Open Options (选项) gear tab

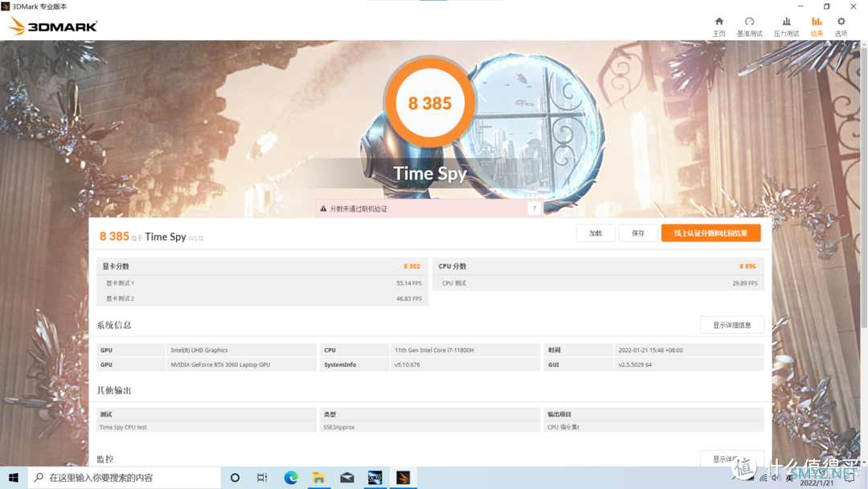(x=841, y=26)
